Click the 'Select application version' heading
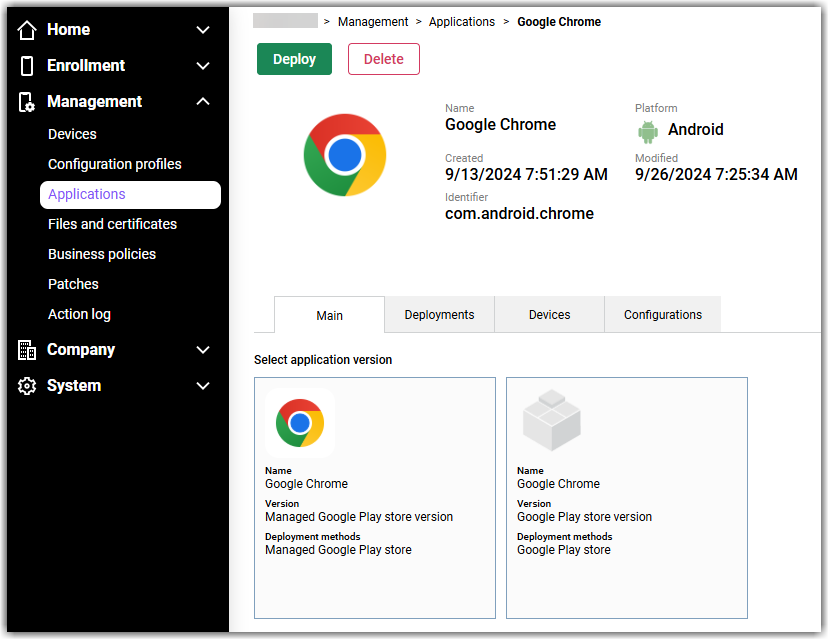This screenshot has width=829, height=640. pyautogui.click(x=323, y=360)
